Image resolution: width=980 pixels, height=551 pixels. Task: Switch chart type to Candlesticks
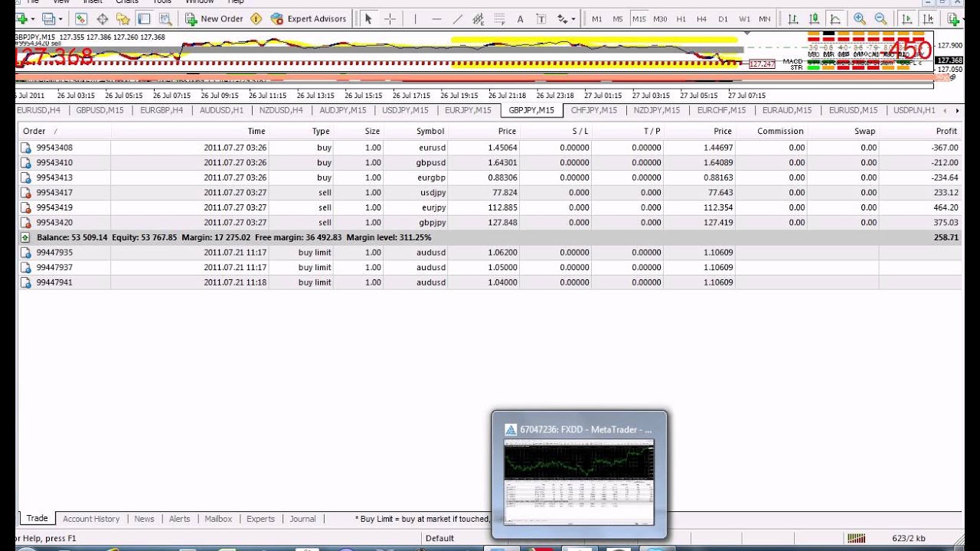(814, 18)
